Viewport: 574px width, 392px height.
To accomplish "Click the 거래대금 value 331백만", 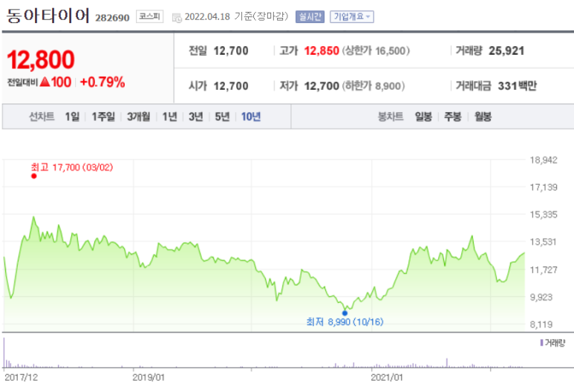I will click(518, 86).
